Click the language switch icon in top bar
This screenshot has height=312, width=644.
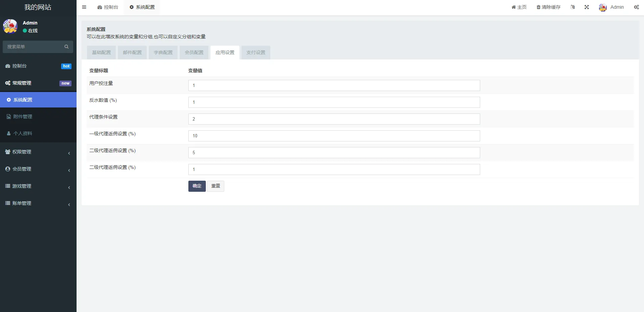[573, 7]
